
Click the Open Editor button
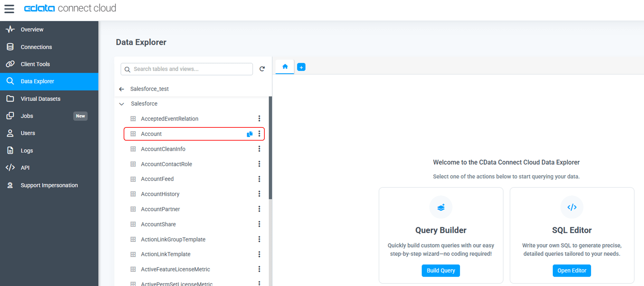[x=572, y=271]
